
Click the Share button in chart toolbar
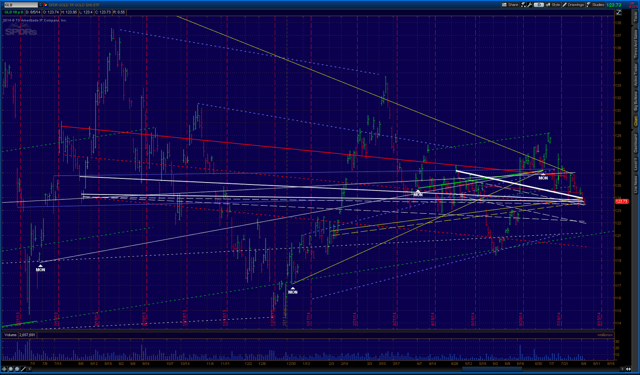click(510, 5)
